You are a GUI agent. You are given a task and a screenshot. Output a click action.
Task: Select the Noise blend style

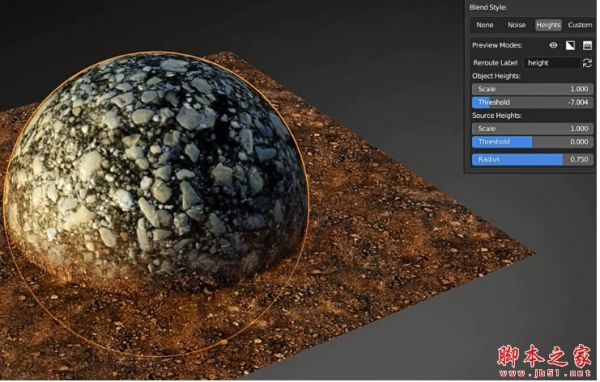pyautogui.click(x=518, y=25)
